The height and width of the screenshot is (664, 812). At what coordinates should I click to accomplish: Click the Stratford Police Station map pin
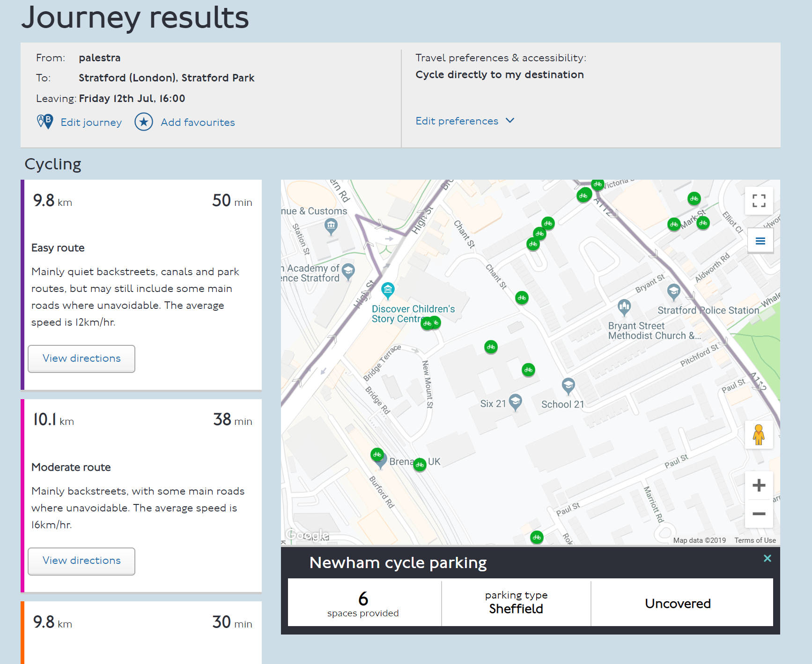click(x=673, y=292)
